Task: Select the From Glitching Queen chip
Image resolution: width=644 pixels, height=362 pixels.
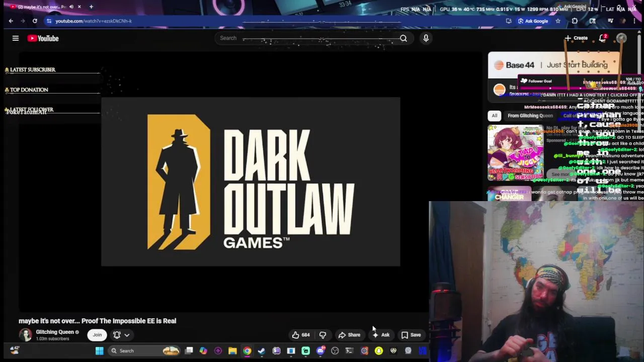Action: (530, 116)
